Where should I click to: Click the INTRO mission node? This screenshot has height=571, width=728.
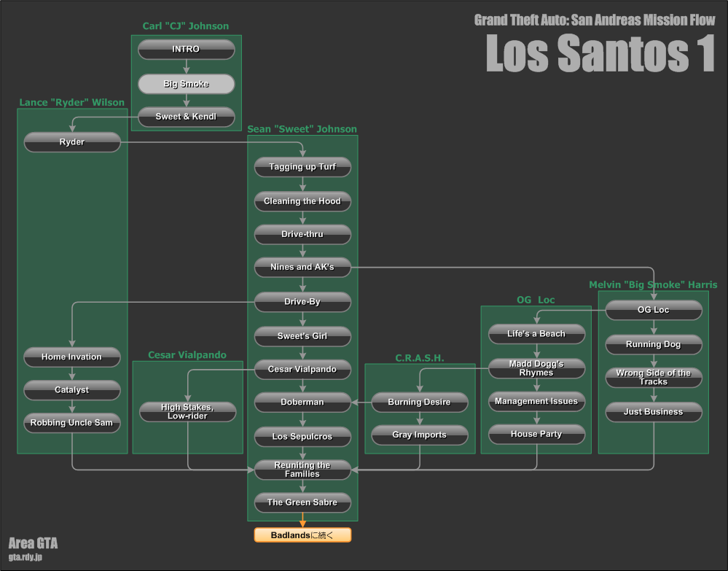click(186, 50)
